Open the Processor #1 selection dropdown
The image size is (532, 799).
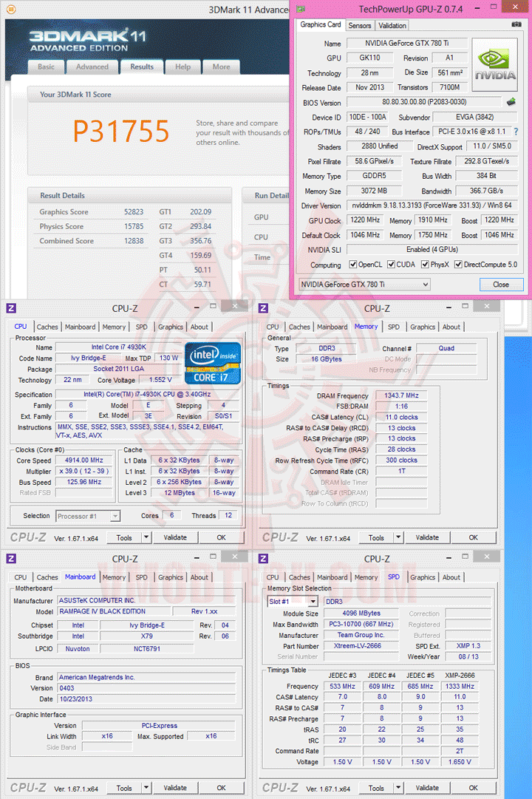pos(88,516)
